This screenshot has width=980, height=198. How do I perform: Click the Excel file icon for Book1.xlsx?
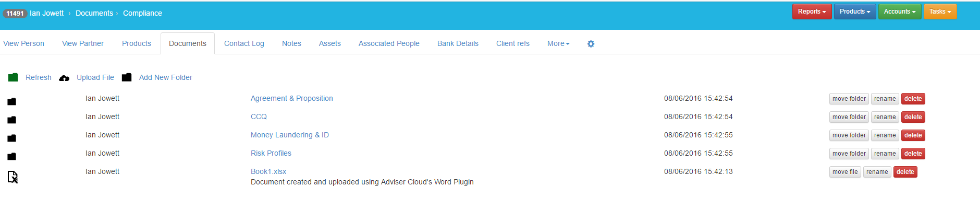13,177
